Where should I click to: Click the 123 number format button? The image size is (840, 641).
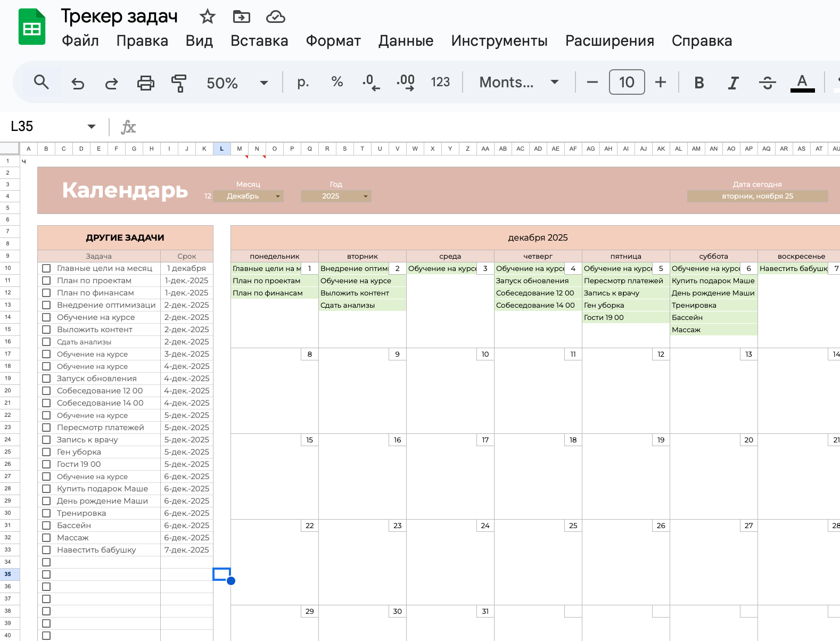pos(440,83)
